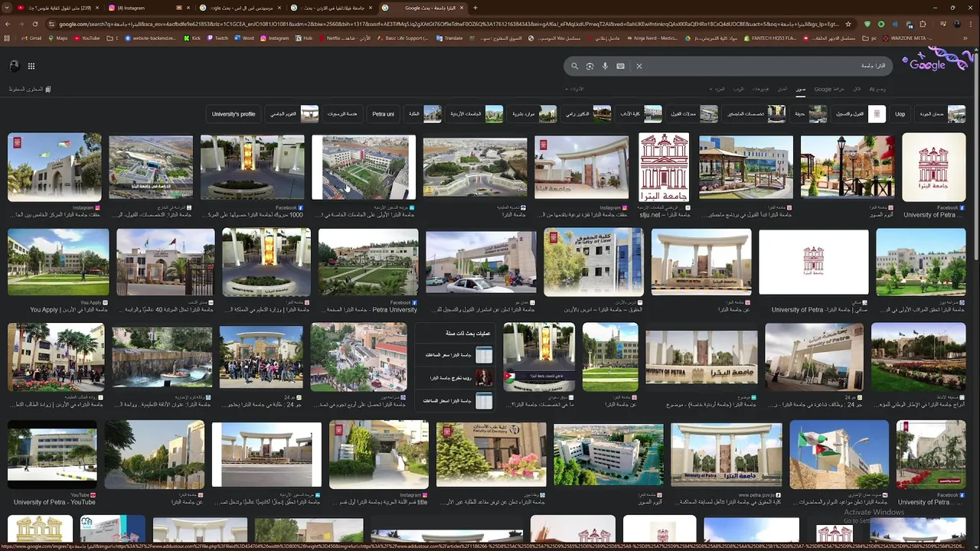Open the Petra logo on white background image
Screen dimensions: 980x551
point(814,262)
